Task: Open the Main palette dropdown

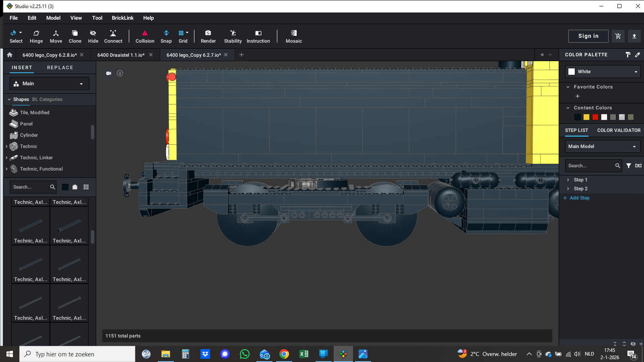Action: click(49, 84)
